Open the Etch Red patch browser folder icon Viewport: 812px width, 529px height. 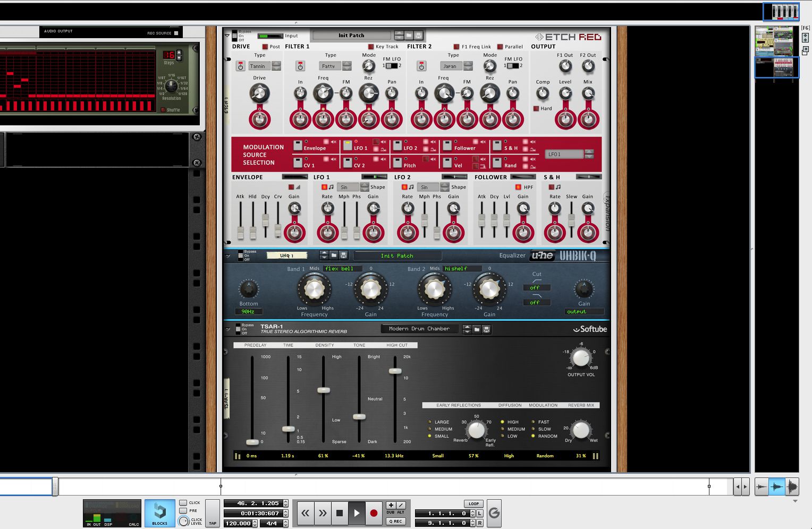[409, 36]
